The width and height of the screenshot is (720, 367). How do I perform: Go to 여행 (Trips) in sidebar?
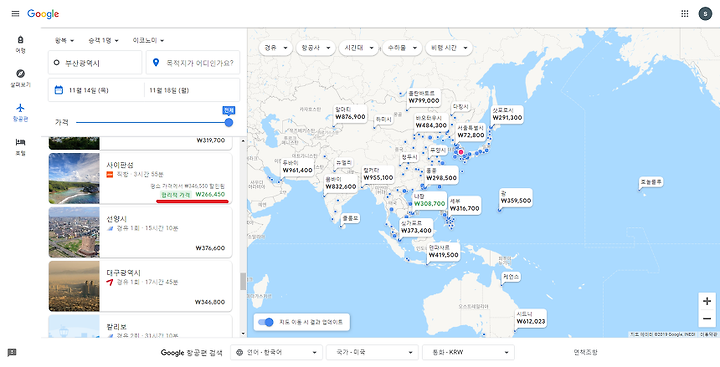(x=20, y=45)
